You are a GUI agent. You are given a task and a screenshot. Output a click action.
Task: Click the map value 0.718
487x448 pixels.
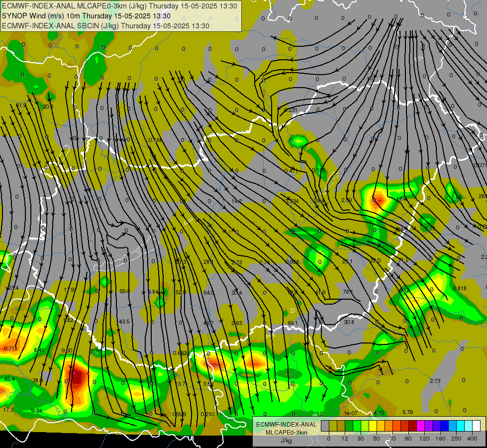click(10, 348)
